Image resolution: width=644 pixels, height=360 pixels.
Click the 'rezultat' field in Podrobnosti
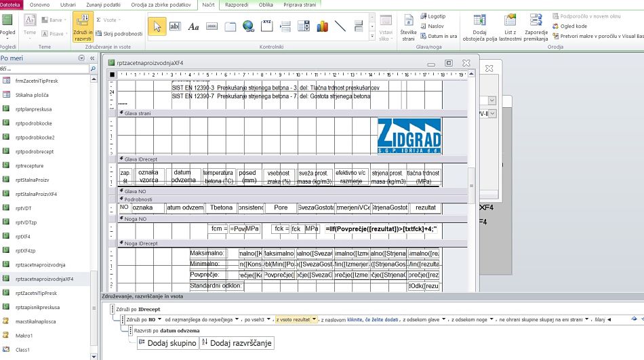click(426, 208)
